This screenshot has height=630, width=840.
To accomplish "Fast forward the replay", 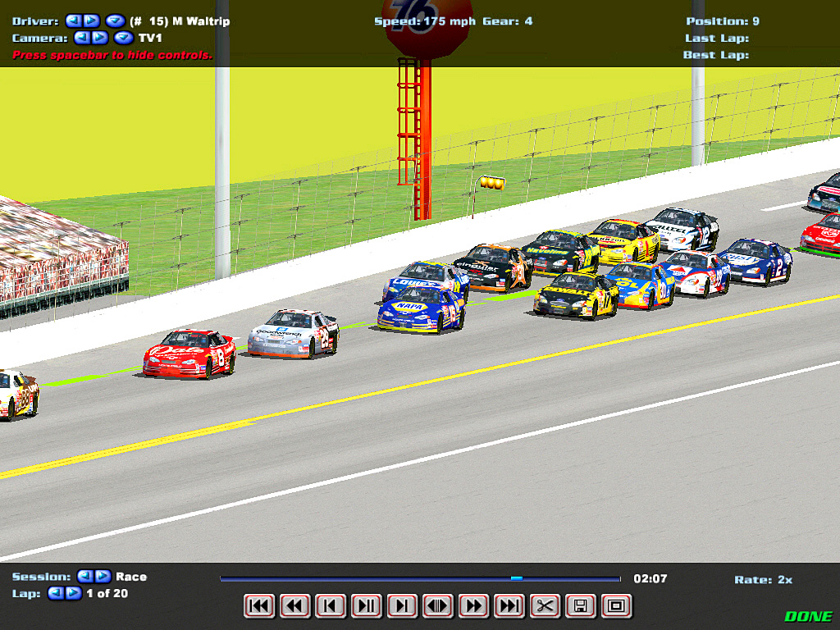I will point(473,606).
